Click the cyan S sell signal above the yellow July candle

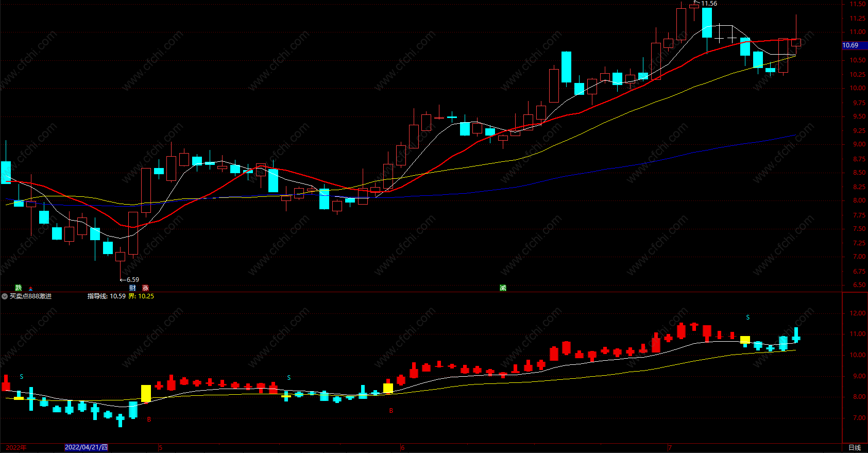(x=748, y=317)
